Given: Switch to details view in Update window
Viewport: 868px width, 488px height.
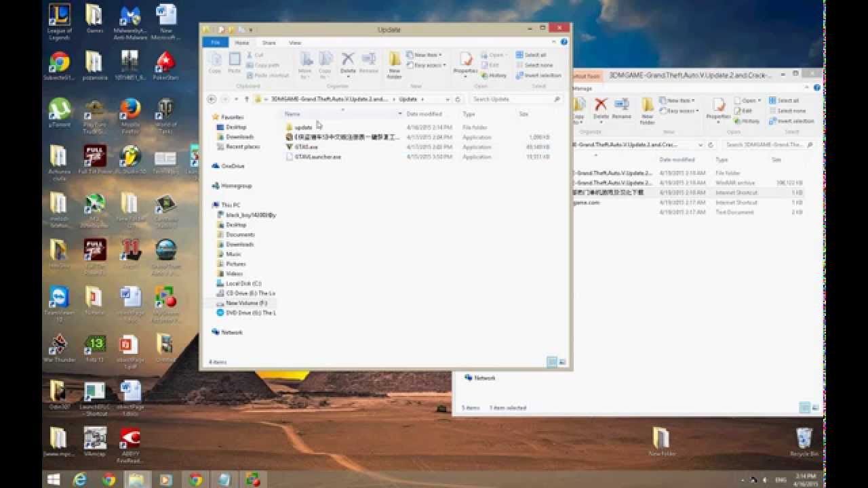Looking at the screenshot, I should [x=552, y=363].
